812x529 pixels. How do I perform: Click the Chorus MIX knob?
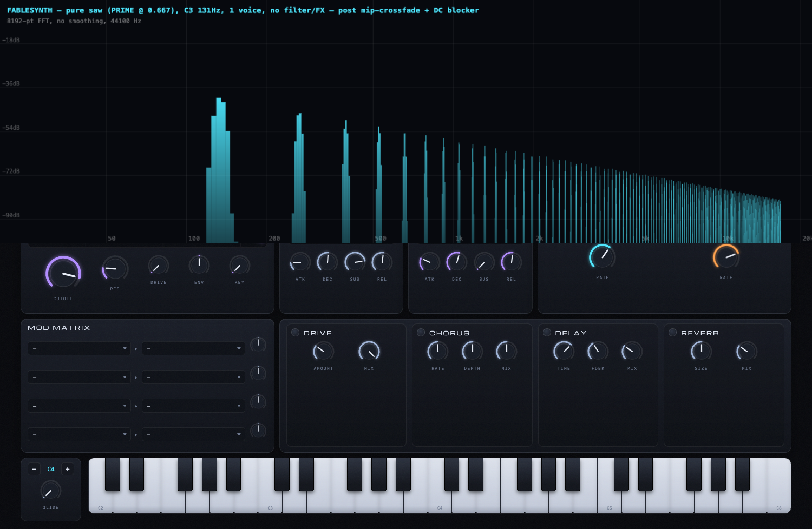tap(506, 352)
